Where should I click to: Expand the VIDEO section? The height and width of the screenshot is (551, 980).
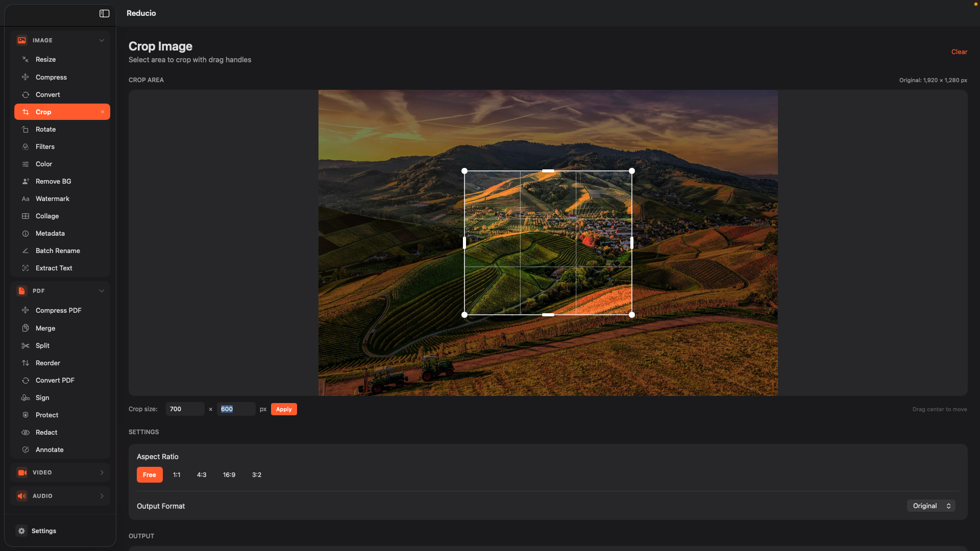tap(60, 472)
